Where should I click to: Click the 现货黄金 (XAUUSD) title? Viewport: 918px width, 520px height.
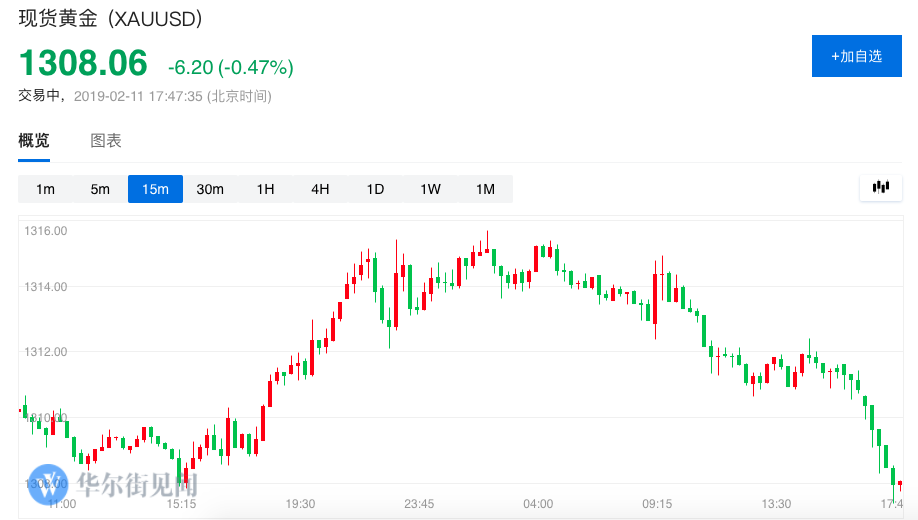(110, 19)
